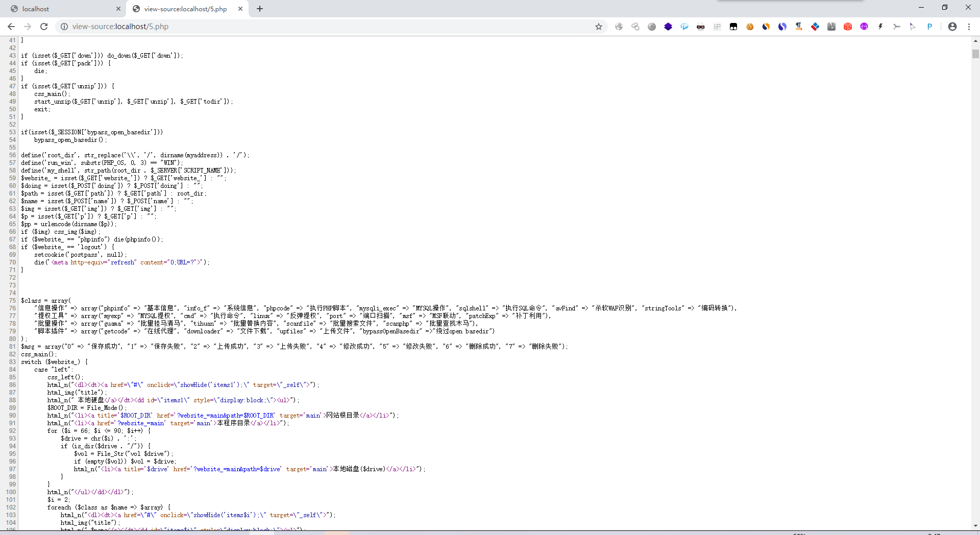Click the '$pp = urlencode' line
The width and height of the screenshot is (980, 535).
tap(69, 224)
